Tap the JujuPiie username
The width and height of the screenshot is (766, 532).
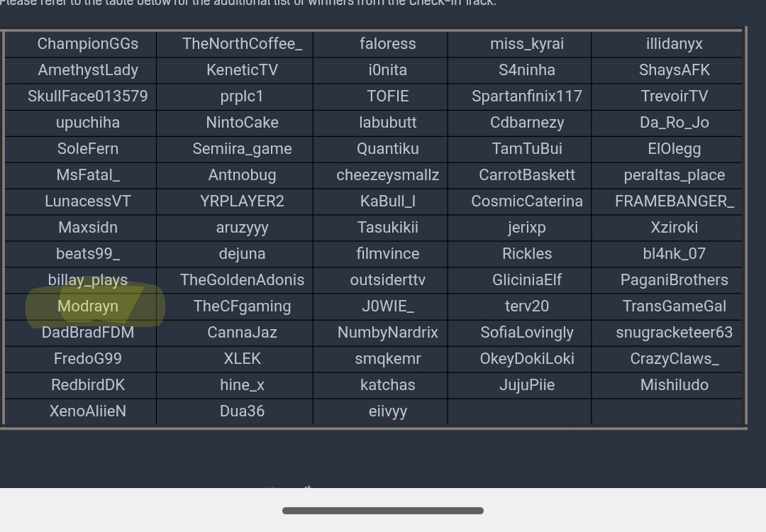[x=527, y=385]
